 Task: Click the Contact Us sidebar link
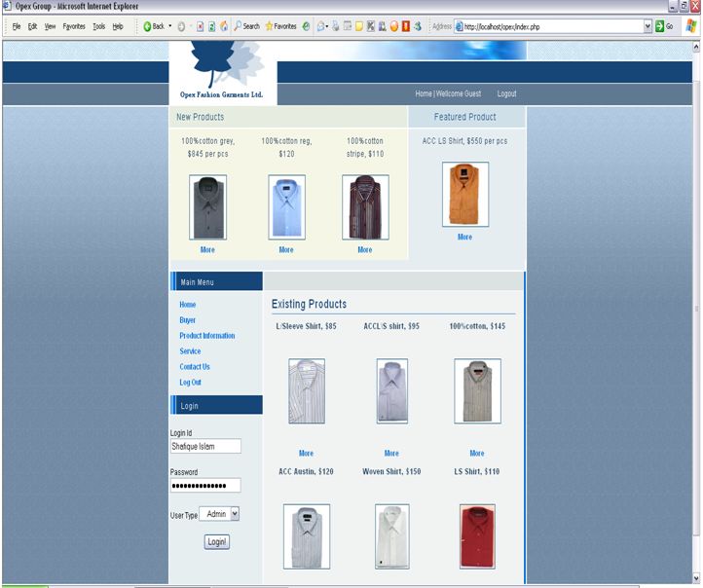click(194, 367)
